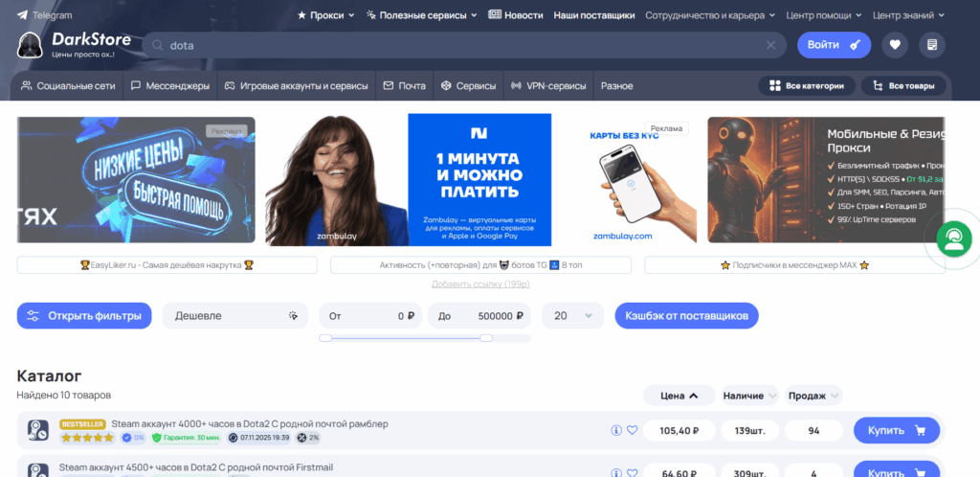Viewport: 980px width, 477px height.
Task: Open Наши поставщики page
Action: [593, 15]
